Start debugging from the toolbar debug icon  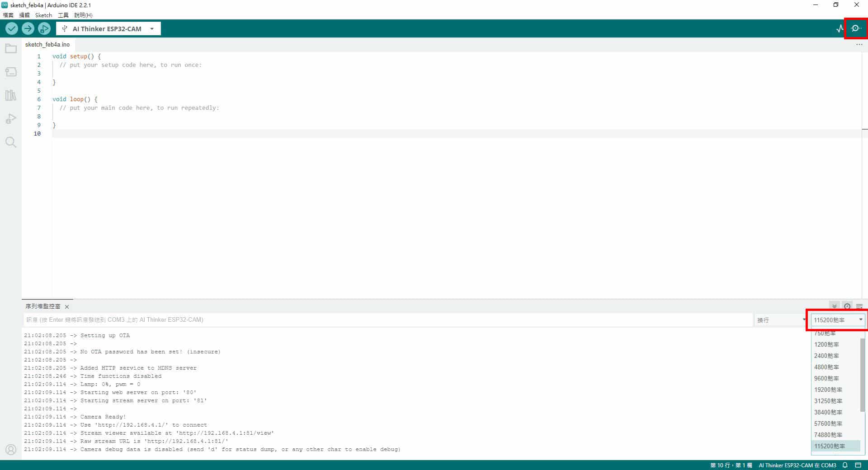click(44, 28)
